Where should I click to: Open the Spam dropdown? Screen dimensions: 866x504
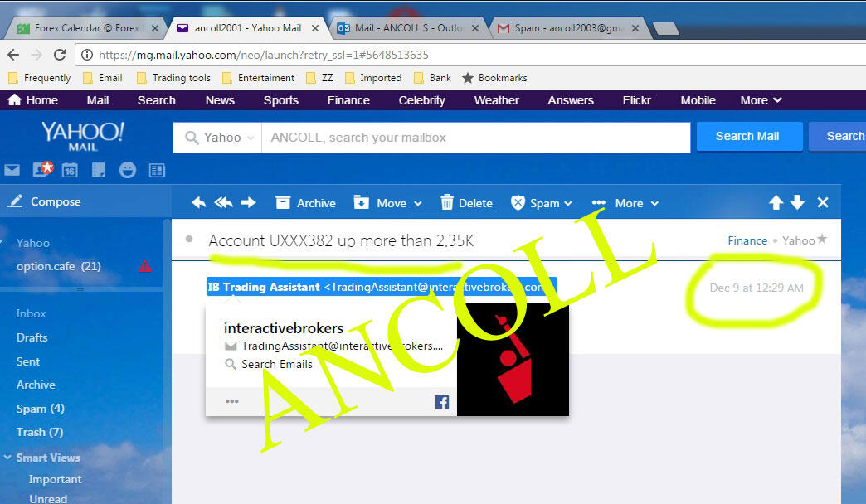click(541, 202)
